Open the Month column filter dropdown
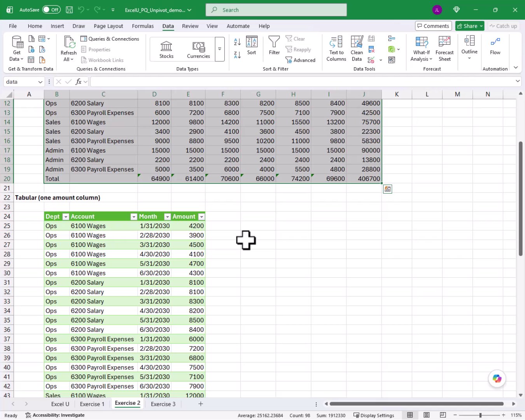Viewport: 525px width, 420px height. point(168,217)
